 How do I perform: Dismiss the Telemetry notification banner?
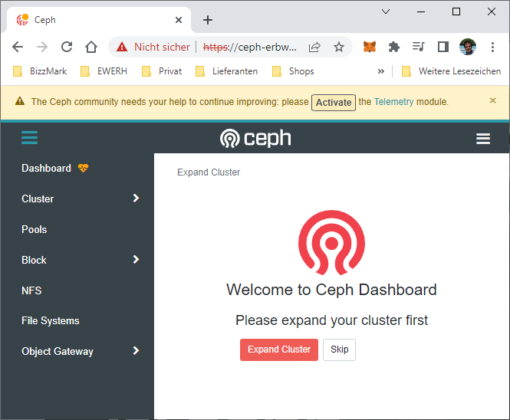[x=493, y=100]
